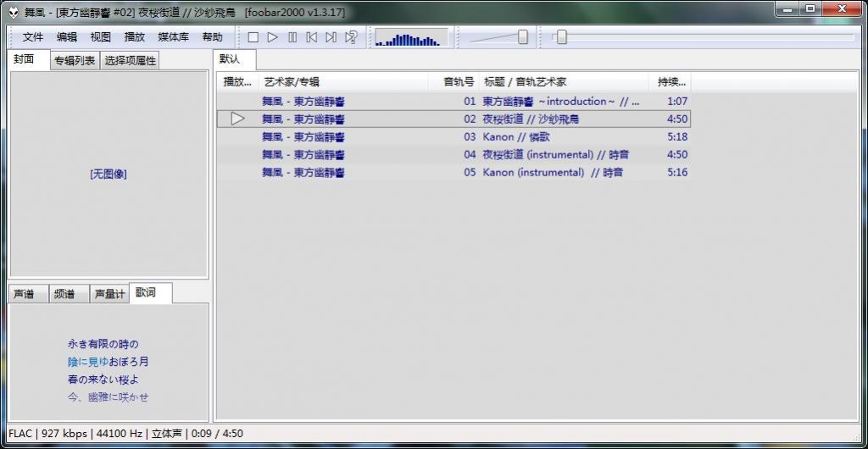Click artist cell of track 05 row
Image resolution: width=868 pixels, height=449 pixels.
[x=303, y=172]
